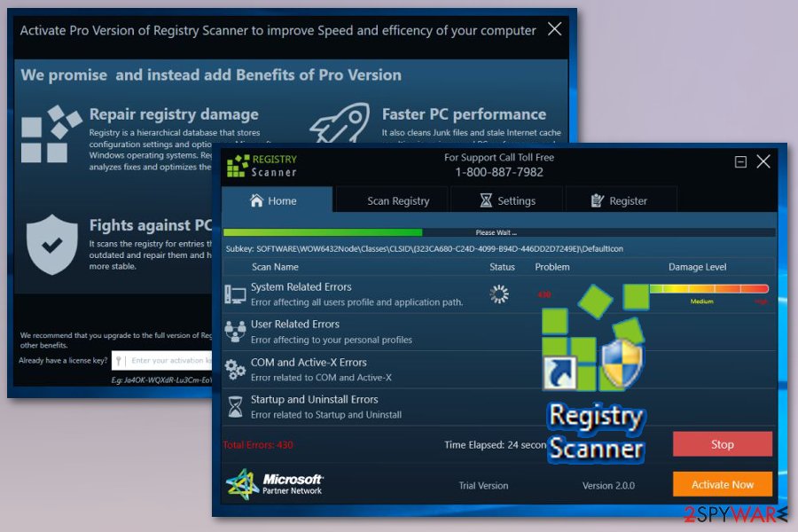Screen dimensions: 798x532
Task: Select the "Startup and Uninstall Errors" row title
Action: click(314, 399)
